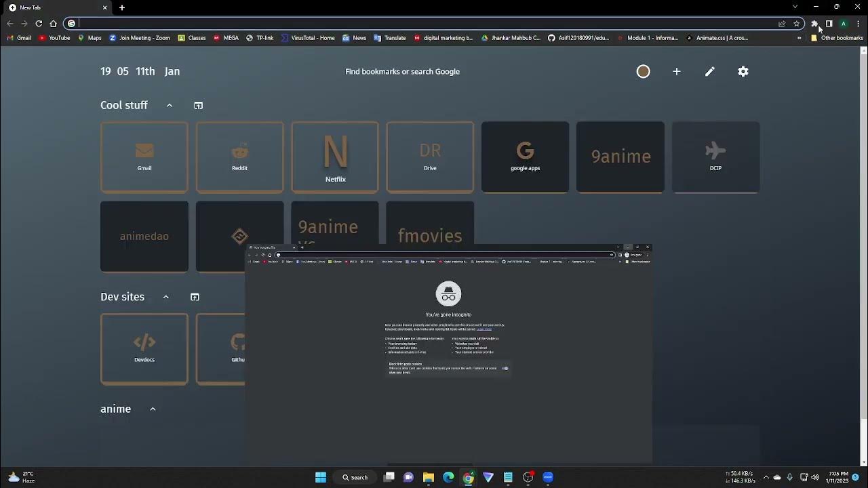Image resolution: width=868 pixels, height=488 pixels.
Task: Reload the page
Action: (x=39, y=24)
